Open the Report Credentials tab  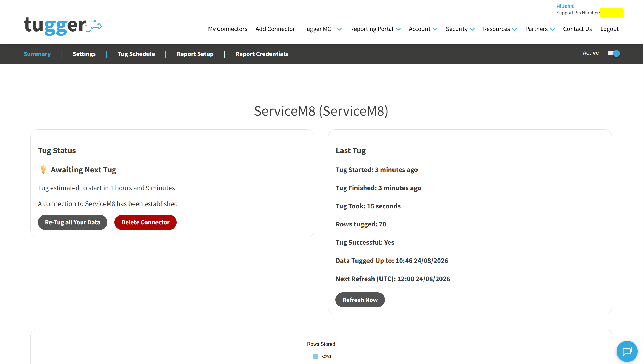pyautogui.click(x=262, y=54)
